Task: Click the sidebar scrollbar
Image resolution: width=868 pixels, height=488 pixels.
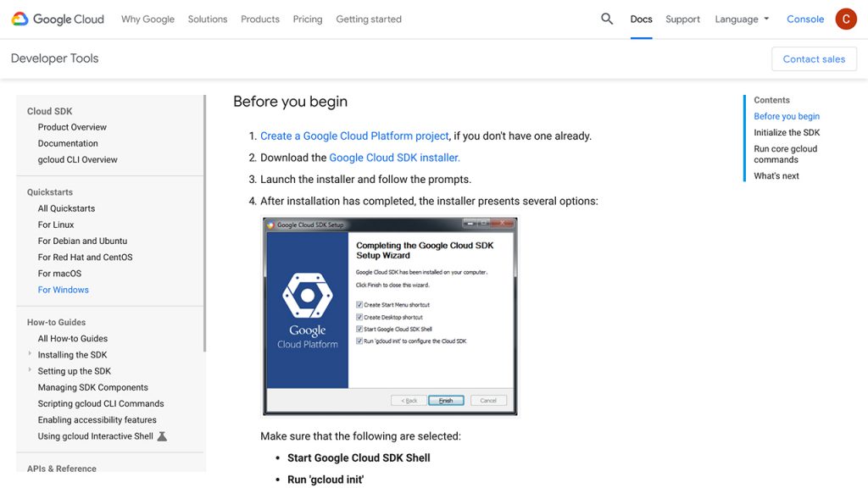Action: pyautogui.click(x=204, y=223)
